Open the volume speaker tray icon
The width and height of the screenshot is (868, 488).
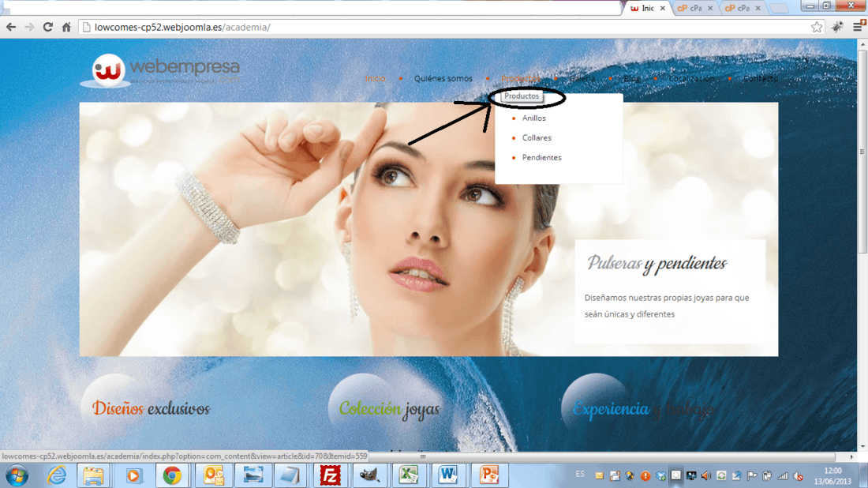click(706, 476)
